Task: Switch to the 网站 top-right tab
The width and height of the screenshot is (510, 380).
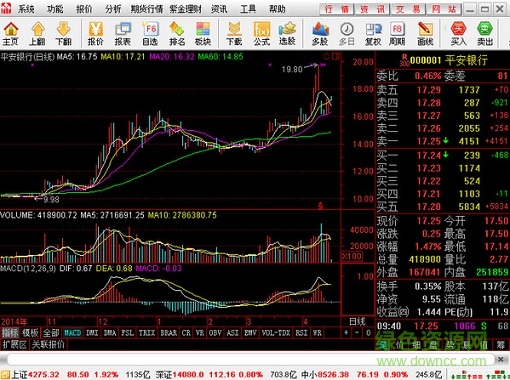Action: tap(444, 9)
